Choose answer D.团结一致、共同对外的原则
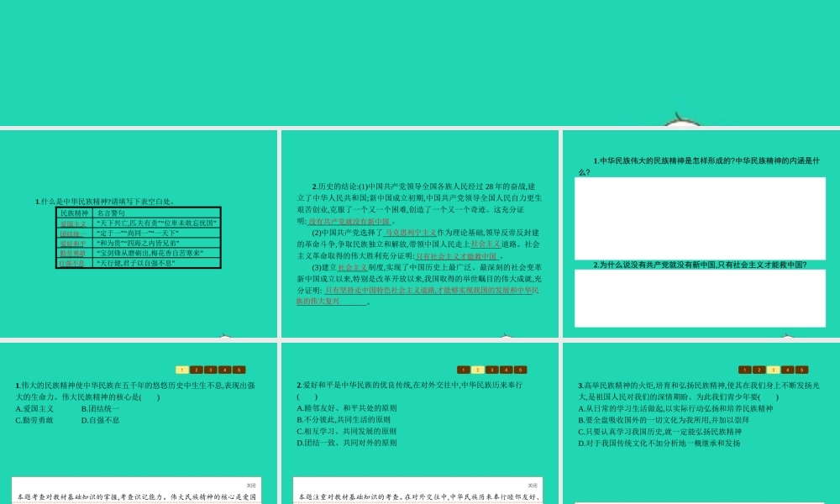This screenshot has height=504, width=840. click(x=347, y=443)
